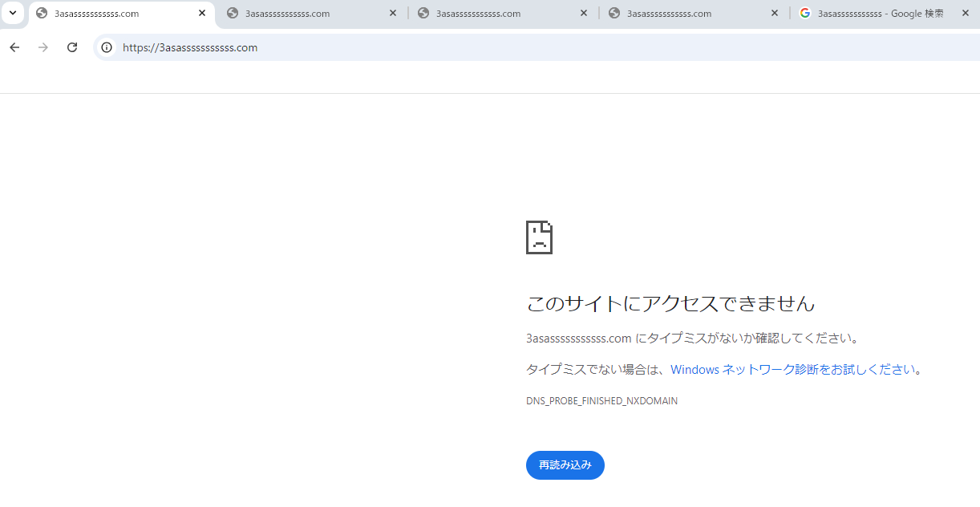Close the fourth 3asasssssssssss.com tab
The width and height of the screenshot is (980, 507).
coord(775,14)
